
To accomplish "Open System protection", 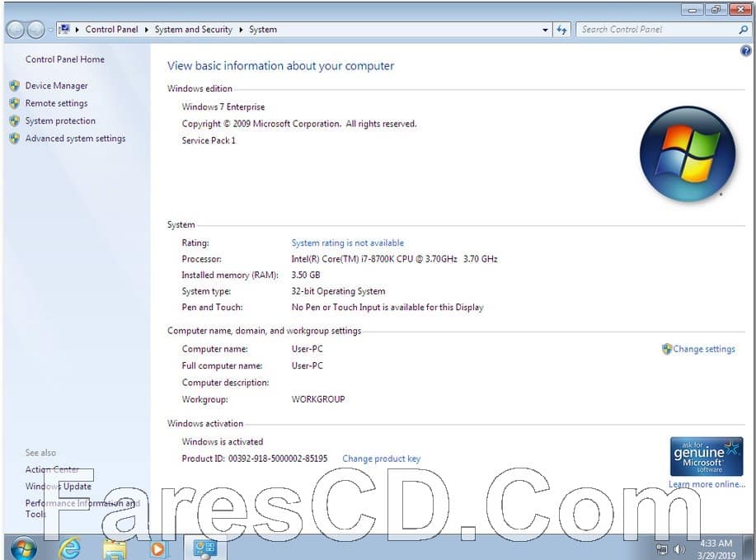I will tap(60, 120).
